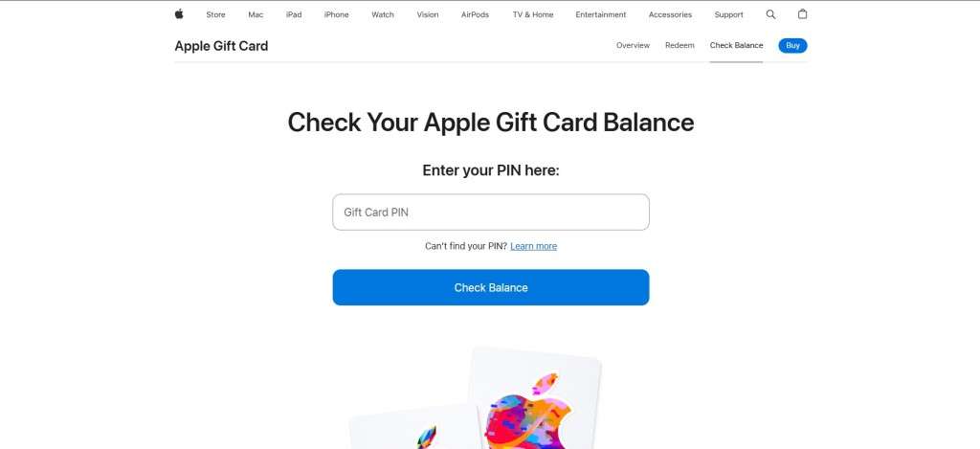Open the Watch menu
980x449 pixels.
click(x=383, y=14)
